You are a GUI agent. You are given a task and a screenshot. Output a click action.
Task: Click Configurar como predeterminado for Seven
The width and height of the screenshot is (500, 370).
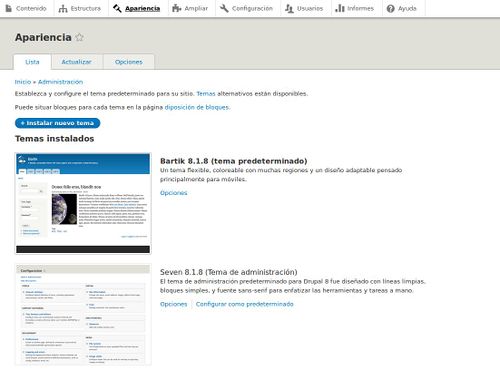pos(245,304)
